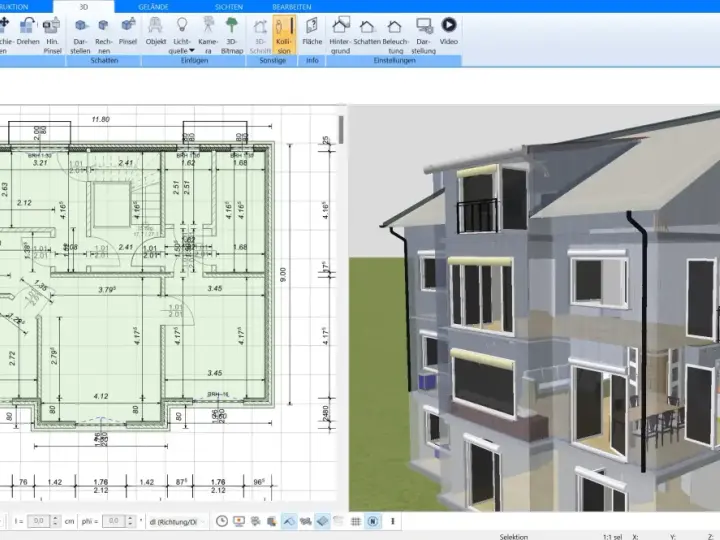The image size is (720, 540).
Task: Toggle the Kollision mode
Action: tap(284, 35)
